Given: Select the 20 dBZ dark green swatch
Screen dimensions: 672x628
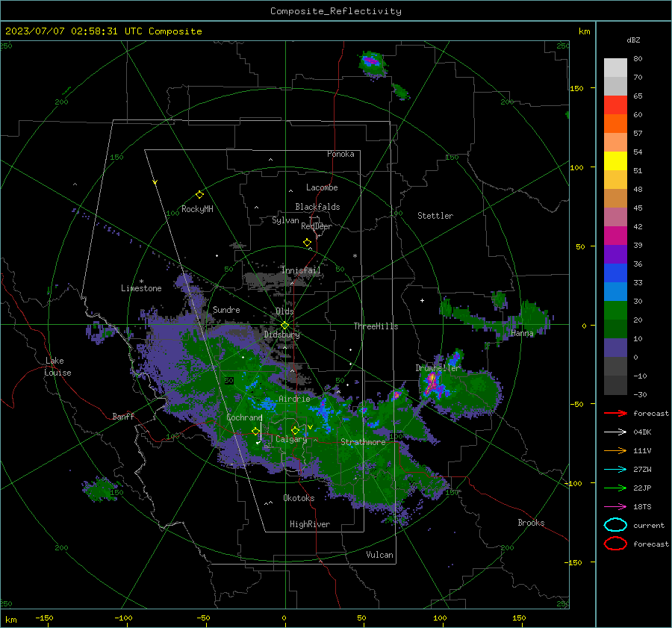Looking at the screenshot, I should click(x=615, y=329).
